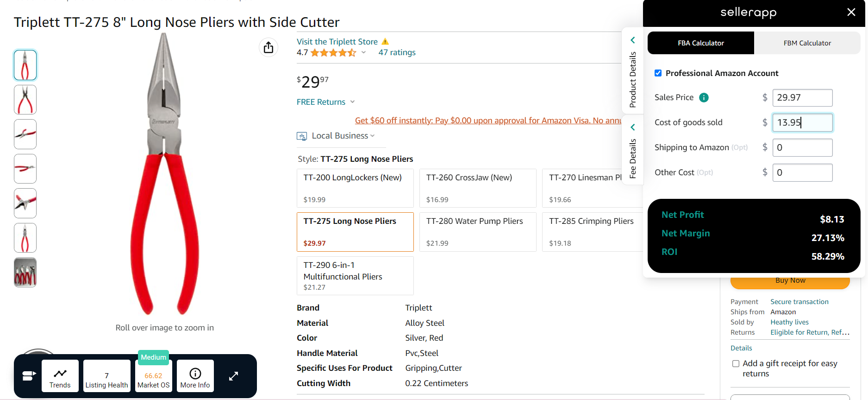Check the gift receipt checkbox
This screenshot has width=868, height=400.
point(736,364)
